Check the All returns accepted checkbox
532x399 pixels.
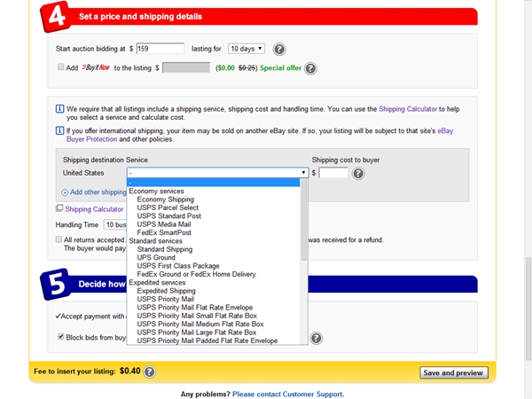pyautogui.click(x=59, y=239)
